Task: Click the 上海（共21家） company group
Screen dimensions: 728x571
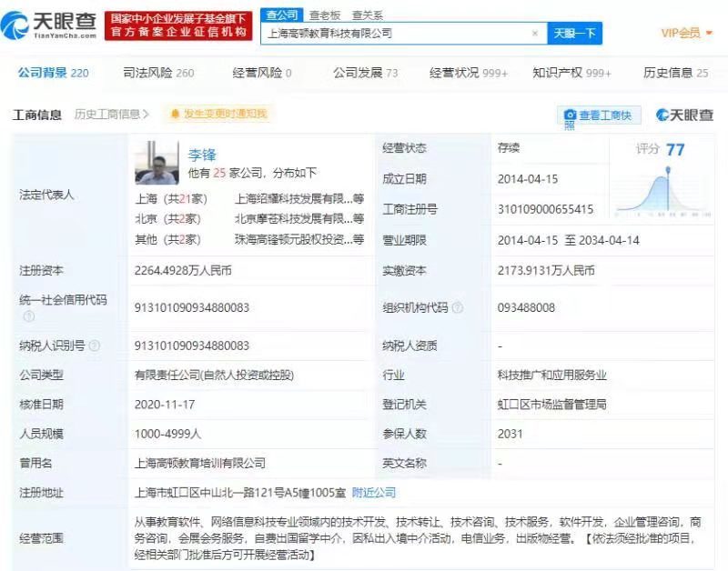Action: pos(171,199)
